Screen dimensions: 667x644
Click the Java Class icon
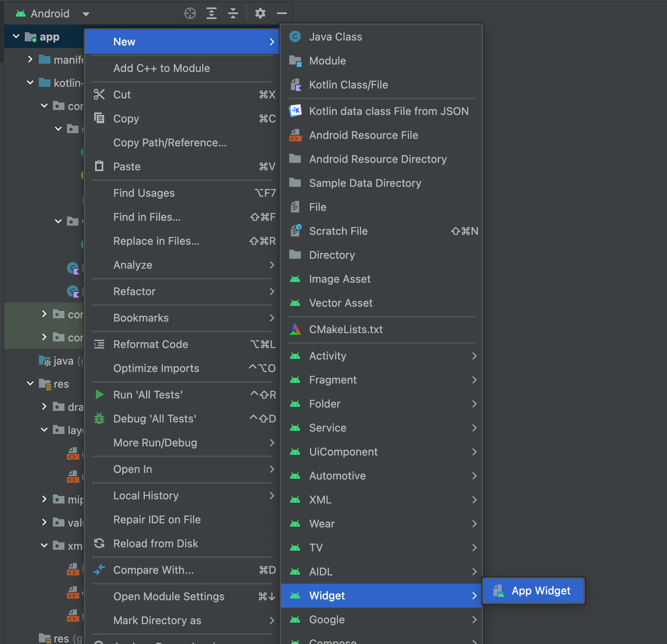[x=295, y=37]
